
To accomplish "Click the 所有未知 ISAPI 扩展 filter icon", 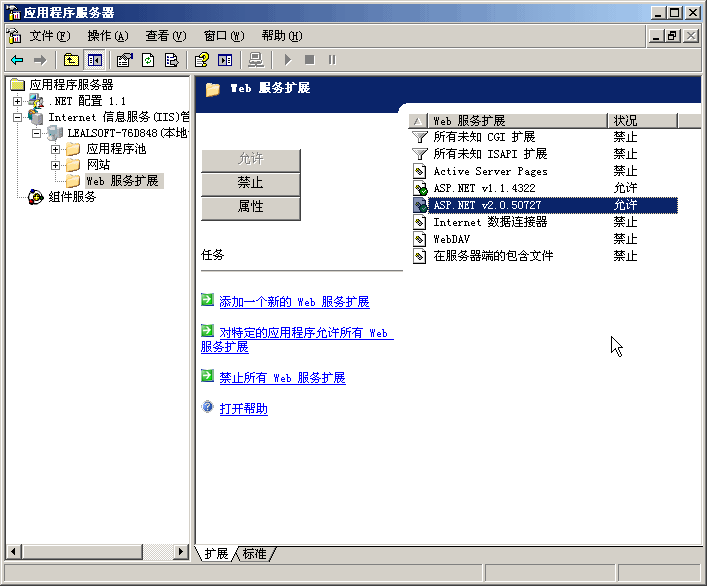I will tap(419, 154).
